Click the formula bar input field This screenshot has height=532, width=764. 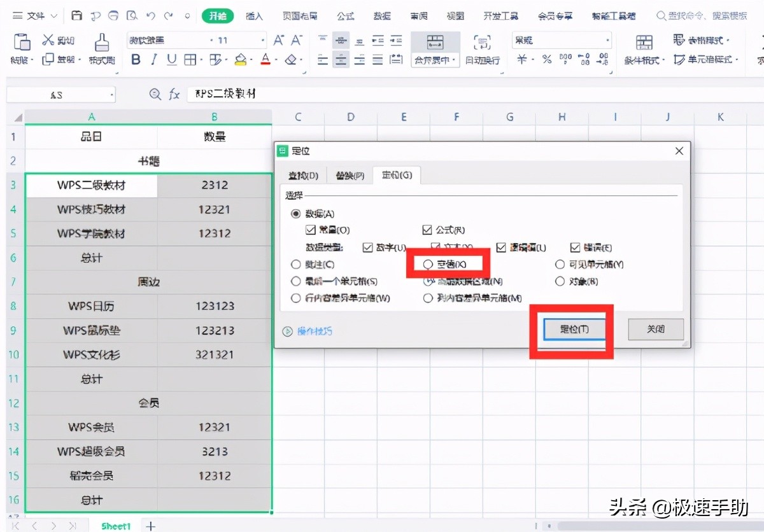tap(474, 94)
